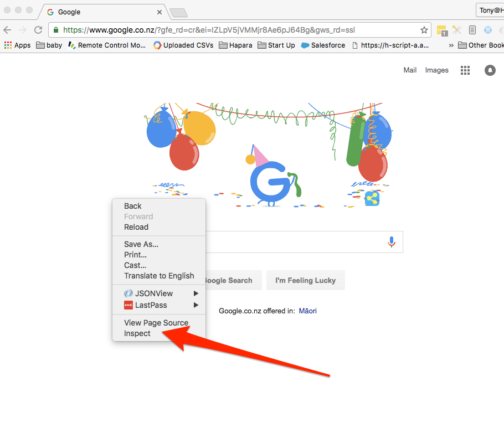The image size is (504, 423).
Task: Click the browser back arrow
Action: point(7,30)
